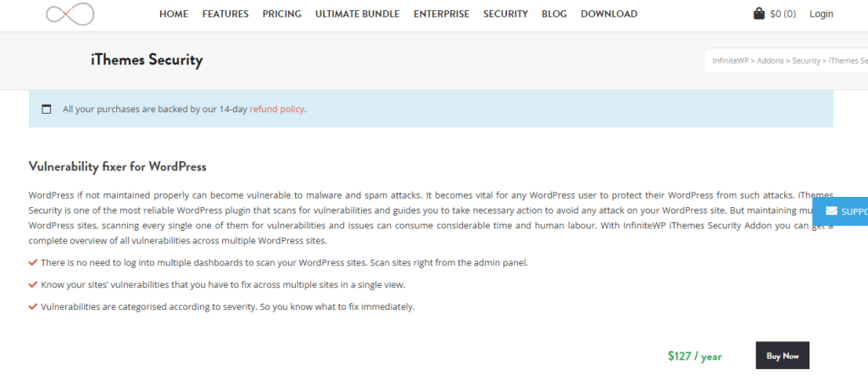Click the bullet about single view vulnerabilities

(223, 285)
